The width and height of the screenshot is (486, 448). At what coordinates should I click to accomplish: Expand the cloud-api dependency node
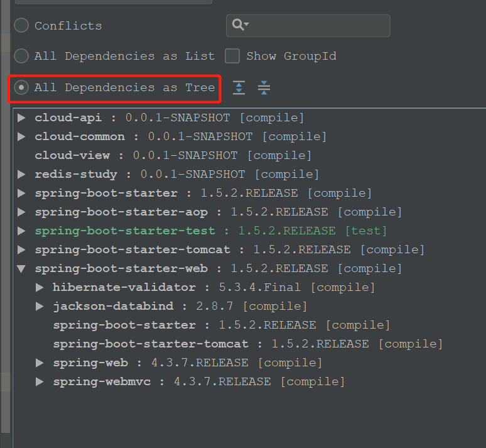[x=21, y=117]
